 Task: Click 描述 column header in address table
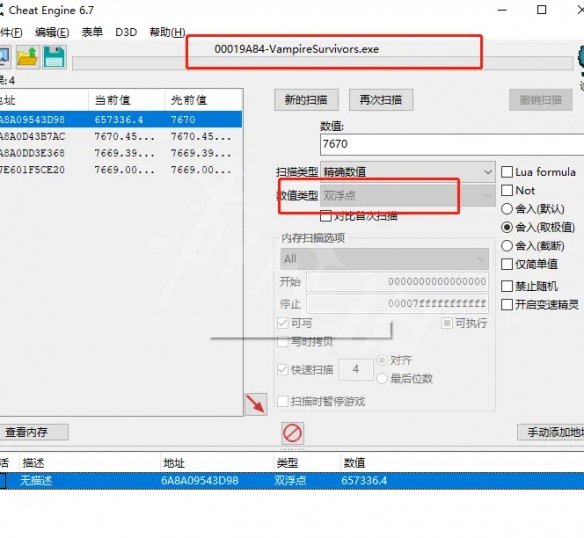[x=89, y=463]
